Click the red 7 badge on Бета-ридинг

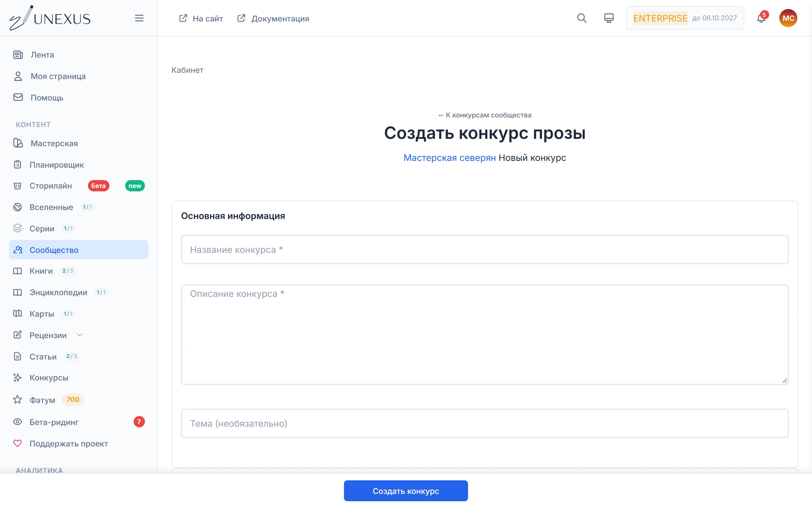point(139,422)
